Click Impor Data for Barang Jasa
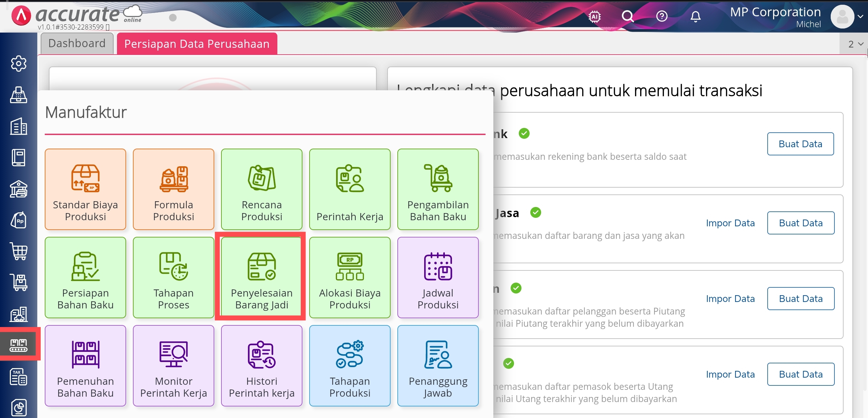Image resolution: width=868 pixels, height=418 pixels. 730,223
